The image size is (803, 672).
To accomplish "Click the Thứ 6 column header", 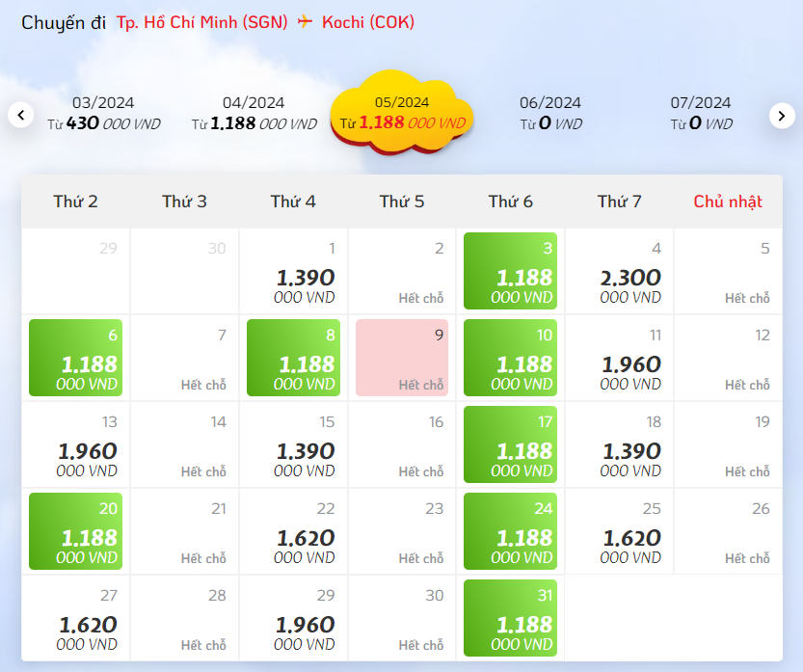I will pos(511,202).
